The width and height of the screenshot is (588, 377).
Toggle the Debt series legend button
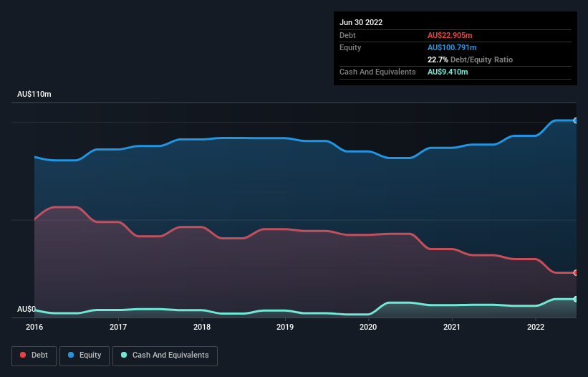(34, 355)
